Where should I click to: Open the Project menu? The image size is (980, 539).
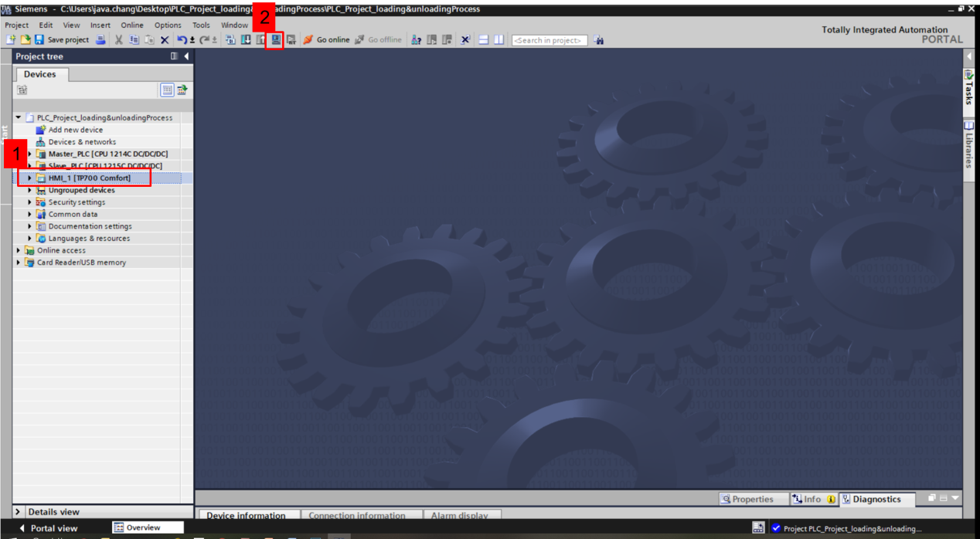coord(17,25)
